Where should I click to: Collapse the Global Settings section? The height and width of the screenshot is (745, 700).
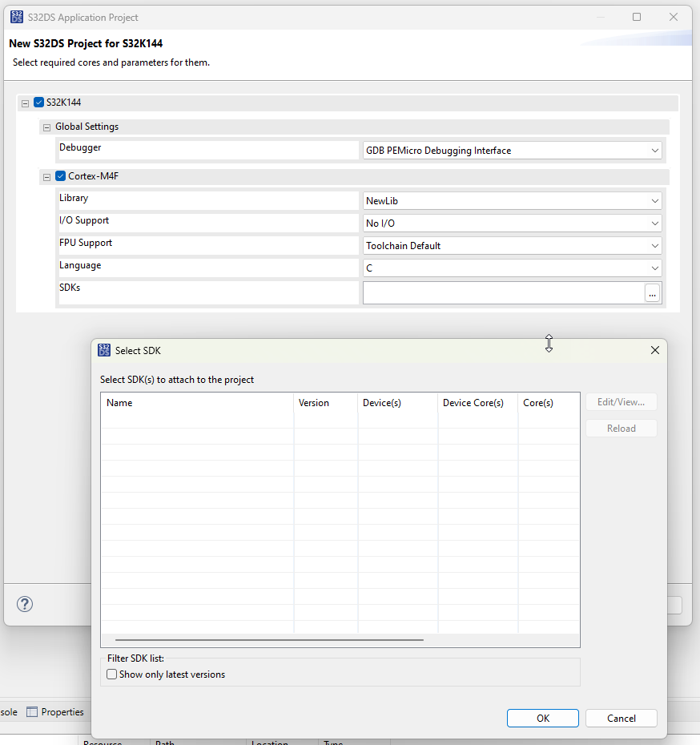click(x=46, y=127)
